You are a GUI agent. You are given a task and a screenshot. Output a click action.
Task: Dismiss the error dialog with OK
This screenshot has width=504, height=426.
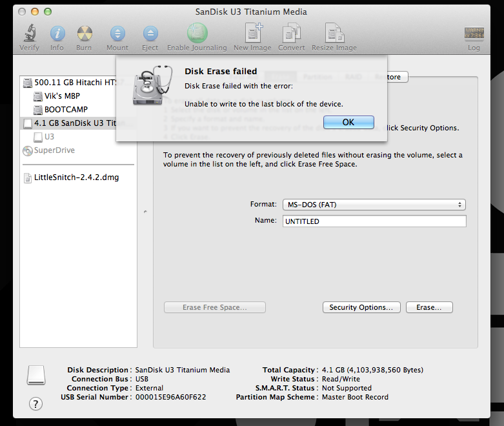348,123
